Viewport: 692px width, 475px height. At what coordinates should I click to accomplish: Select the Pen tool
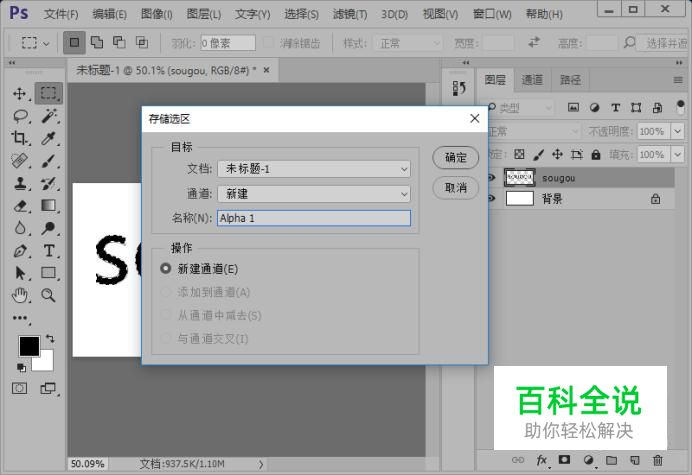pos(20,251)
